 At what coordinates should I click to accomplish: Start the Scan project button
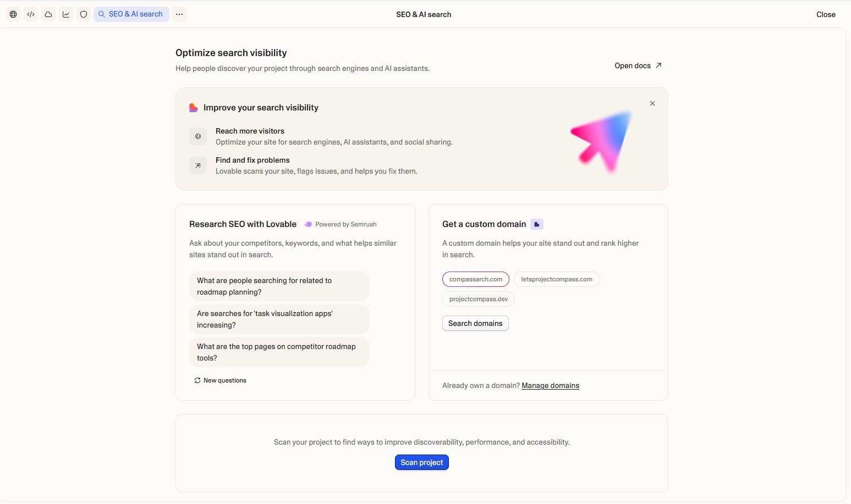pyautogui.click(x=422, y=462)
